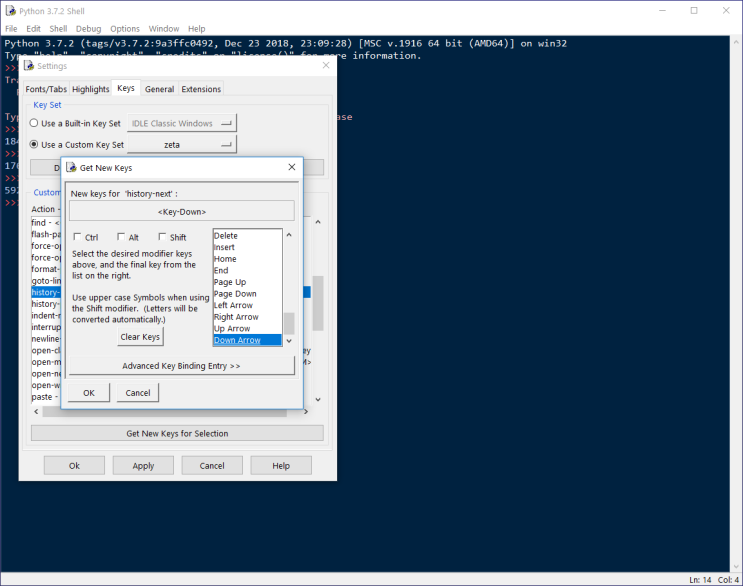Switch to the Highlights tab

(x=90, y=89)
